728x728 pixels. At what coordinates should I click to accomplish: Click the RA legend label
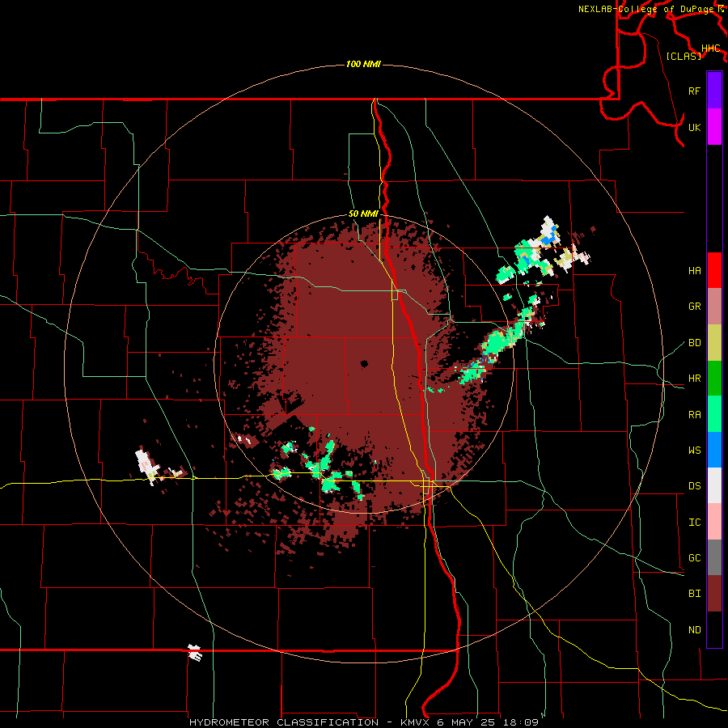click(694, 415)
